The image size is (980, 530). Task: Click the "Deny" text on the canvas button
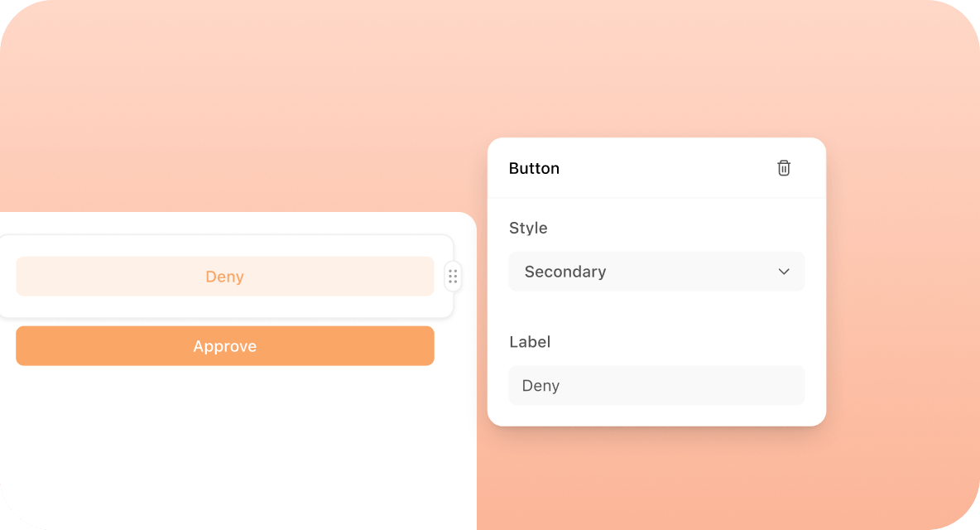[x=225, y=277]
